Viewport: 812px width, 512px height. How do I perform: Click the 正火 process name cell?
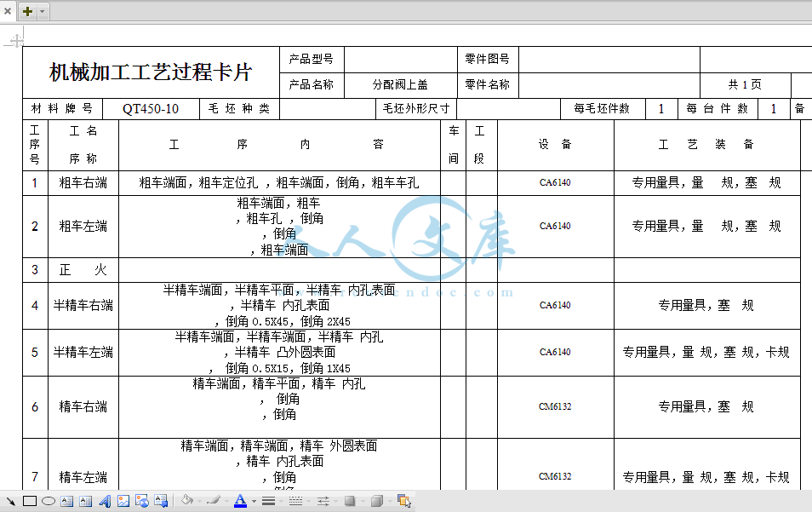pos(83,270)
